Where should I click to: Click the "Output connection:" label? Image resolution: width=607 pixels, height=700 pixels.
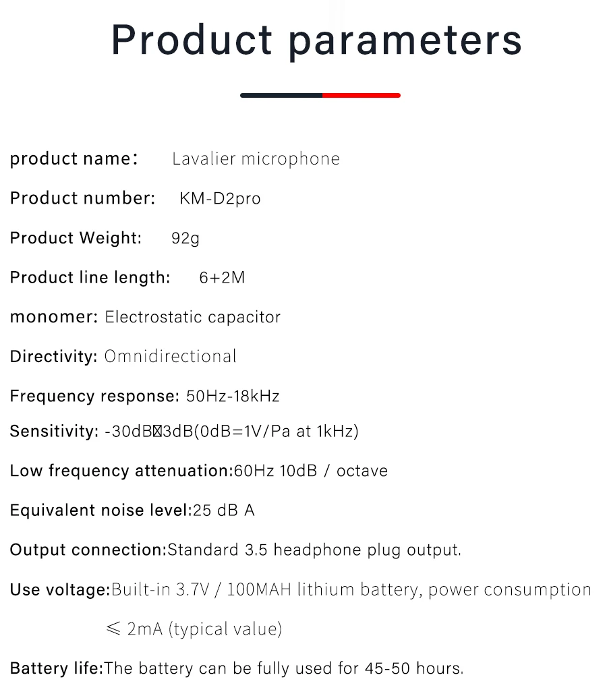88,550
